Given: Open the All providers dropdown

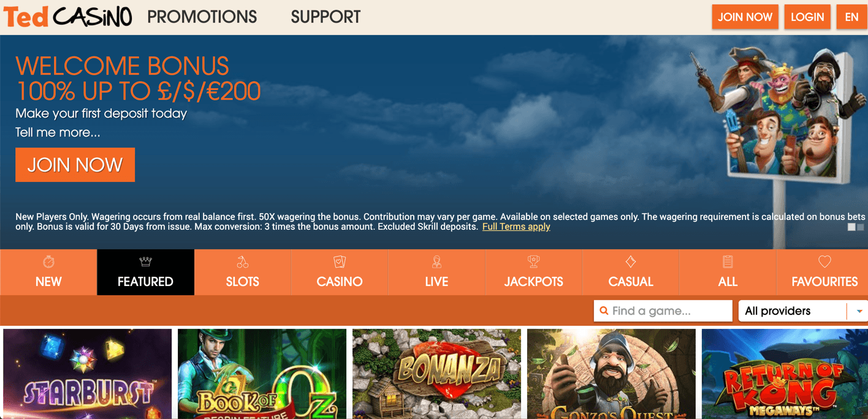Looking at the screenshot, I should tap(803, 311).
